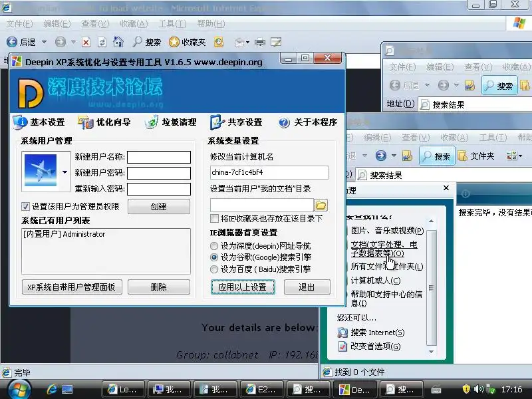532x399 pixels.
Task: Open the 文件(F) menu in Internet Explorer
Action: 20,24
